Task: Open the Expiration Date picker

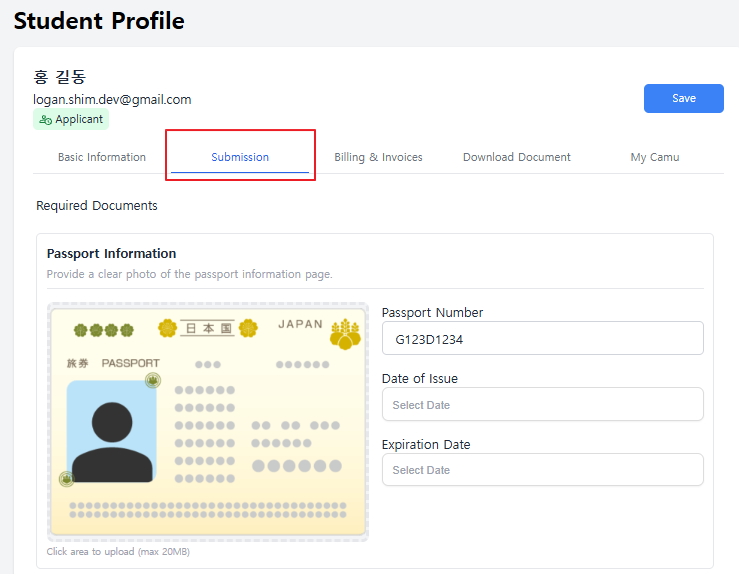Action: (x=542, y=470)
